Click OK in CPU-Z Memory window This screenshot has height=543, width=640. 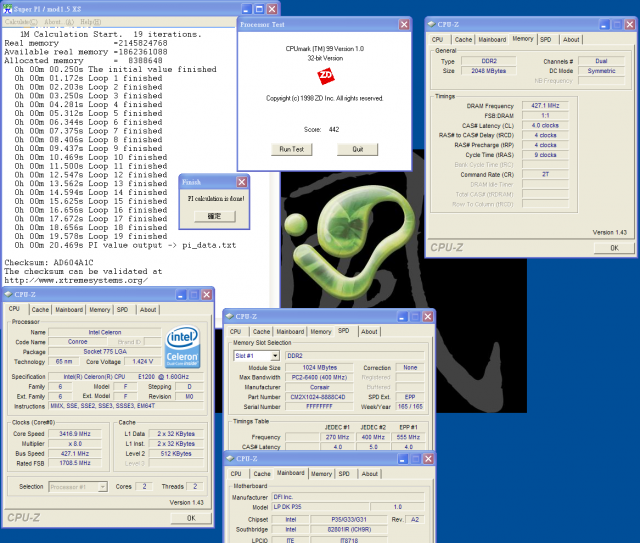[614, 248]
